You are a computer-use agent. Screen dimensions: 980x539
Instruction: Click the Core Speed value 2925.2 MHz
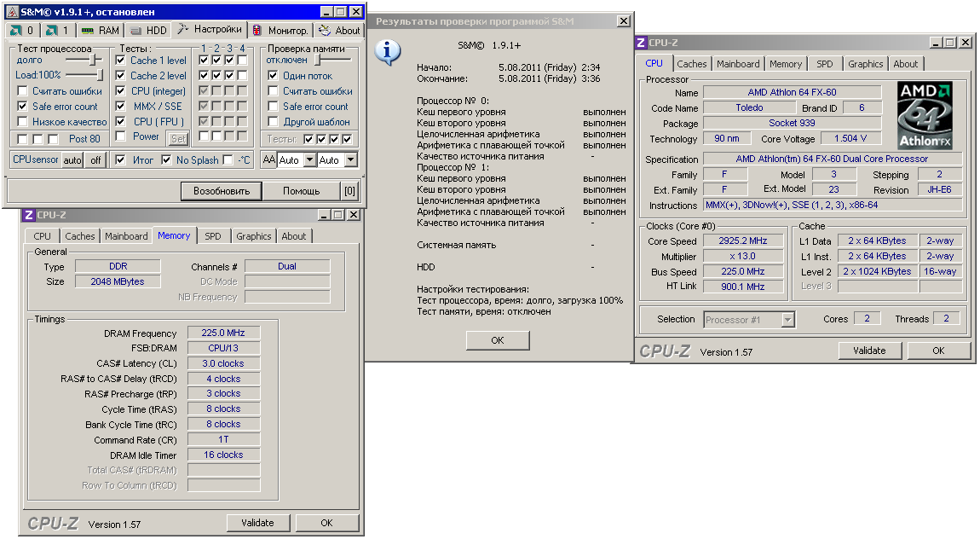(x=742, y=241)
